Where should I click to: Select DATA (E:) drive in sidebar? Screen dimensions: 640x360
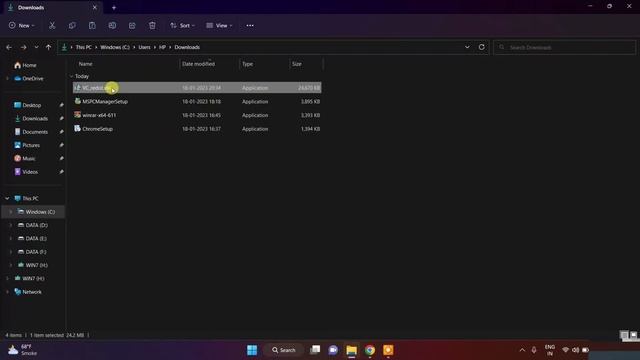32,238
